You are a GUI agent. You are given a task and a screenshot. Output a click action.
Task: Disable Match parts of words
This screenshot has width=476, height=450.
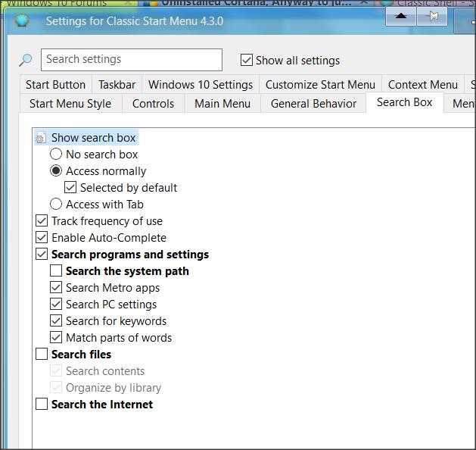(x=56, y=338)
